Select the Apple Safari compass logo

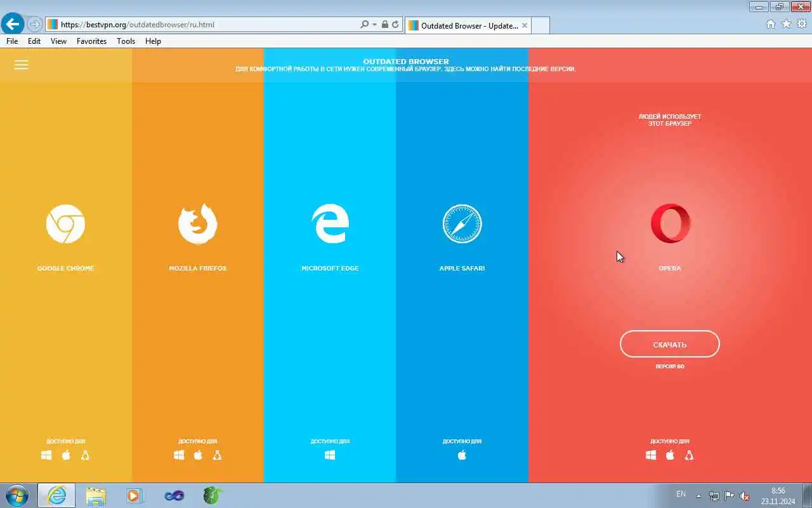tap(462, 224)
